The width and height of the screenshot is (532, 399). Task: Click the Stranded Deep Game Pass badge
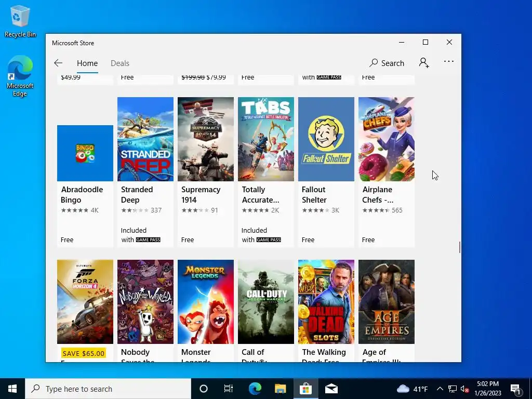148,240
